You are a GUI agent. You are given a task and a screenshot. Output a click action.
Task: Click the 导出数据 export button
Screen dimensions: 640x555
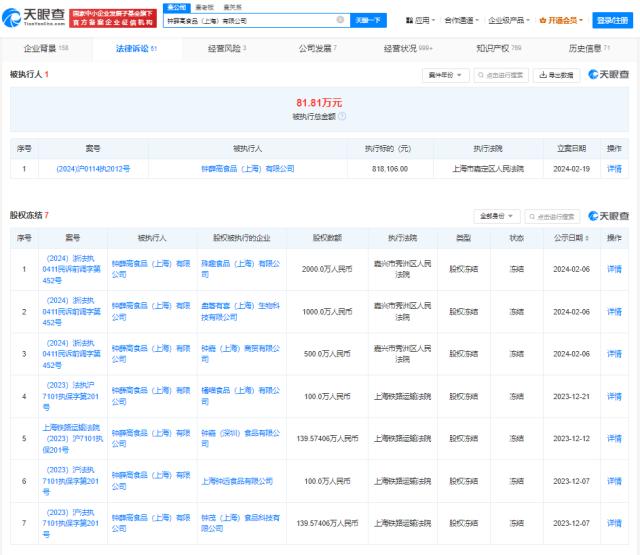(556, 75)
